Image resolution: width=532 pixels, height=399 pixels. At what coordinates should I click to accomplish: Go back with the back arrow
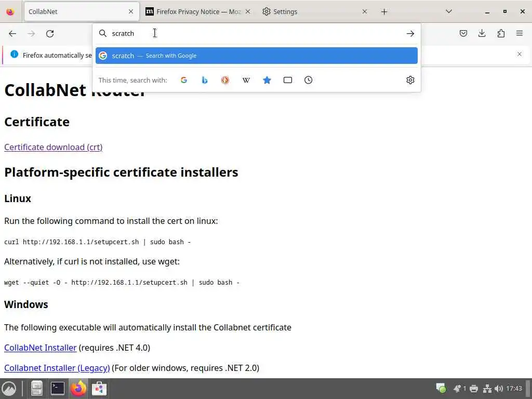pyautogui.click(x=12, y=34)
